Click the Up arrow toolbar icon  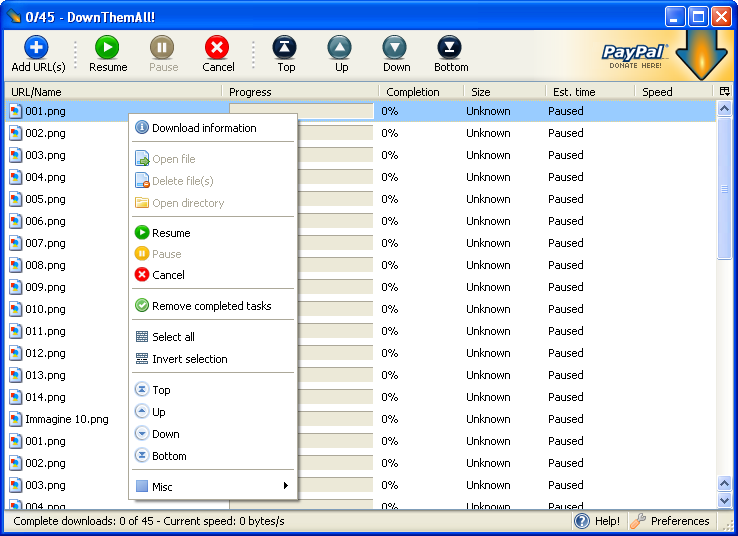pos(340,47)
